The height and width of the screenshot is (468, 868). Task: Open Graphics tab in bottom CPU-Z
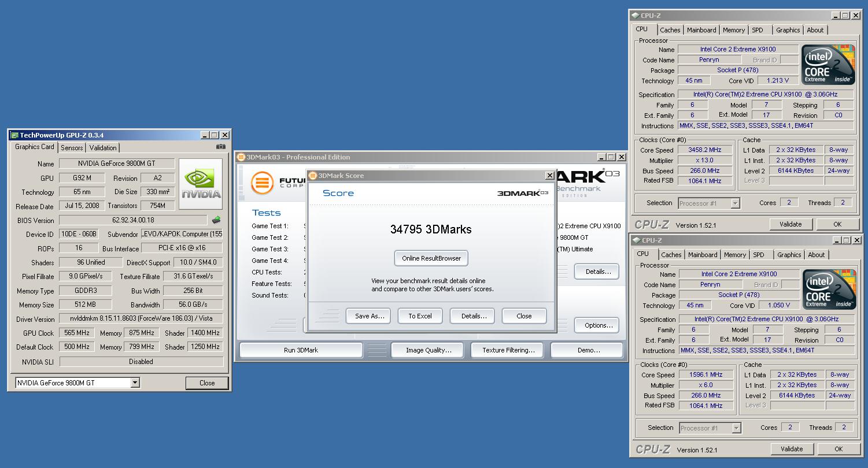pos(789,255)
